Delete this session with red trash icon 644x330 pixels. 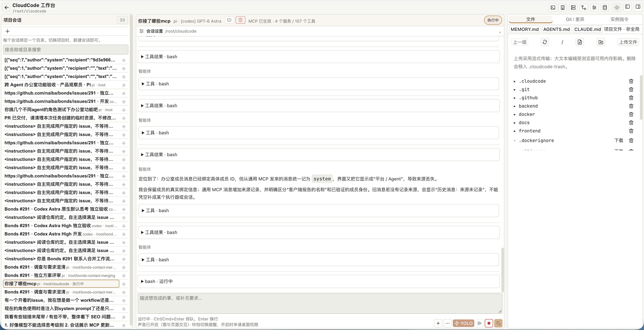pyautogui.click(x=240, y=20)
